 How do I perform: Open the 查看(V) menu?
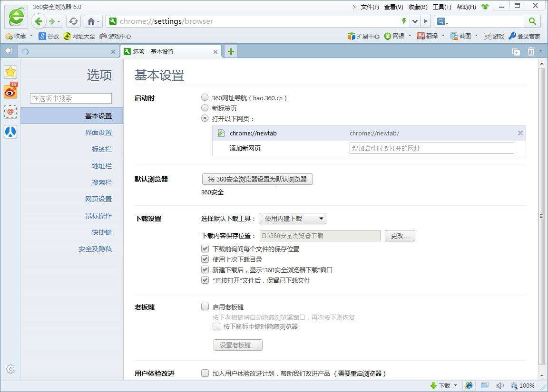pyautogui.click(x=393, y=7)
